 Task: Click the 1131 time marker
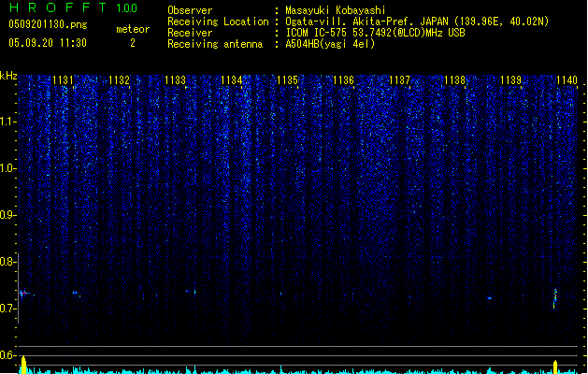tap(63, 80)
